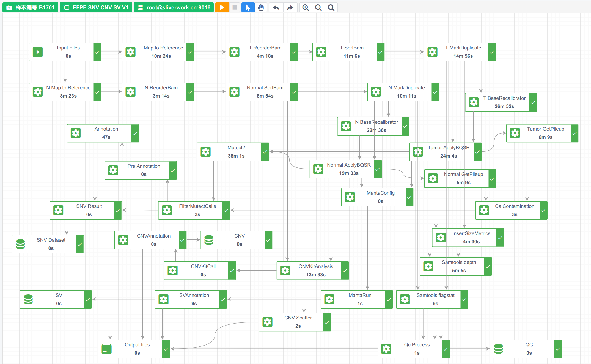Click the undo arrow icon
The image size is (591, 364).
pos(276,7)
